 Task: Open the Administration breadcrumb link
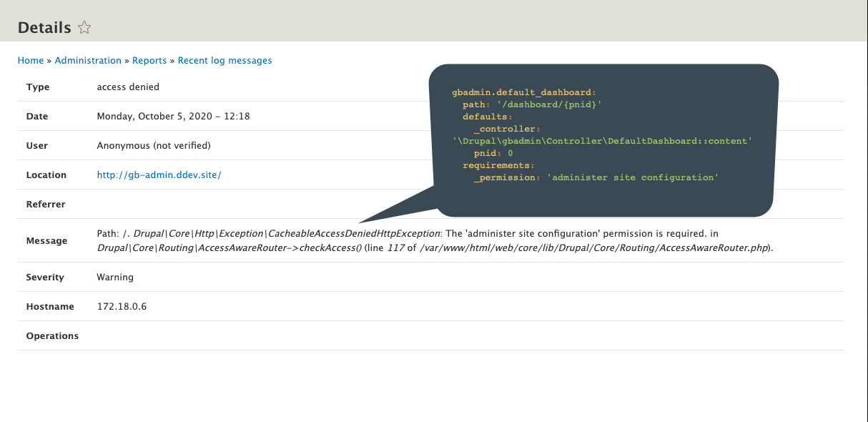coord(88,60)
